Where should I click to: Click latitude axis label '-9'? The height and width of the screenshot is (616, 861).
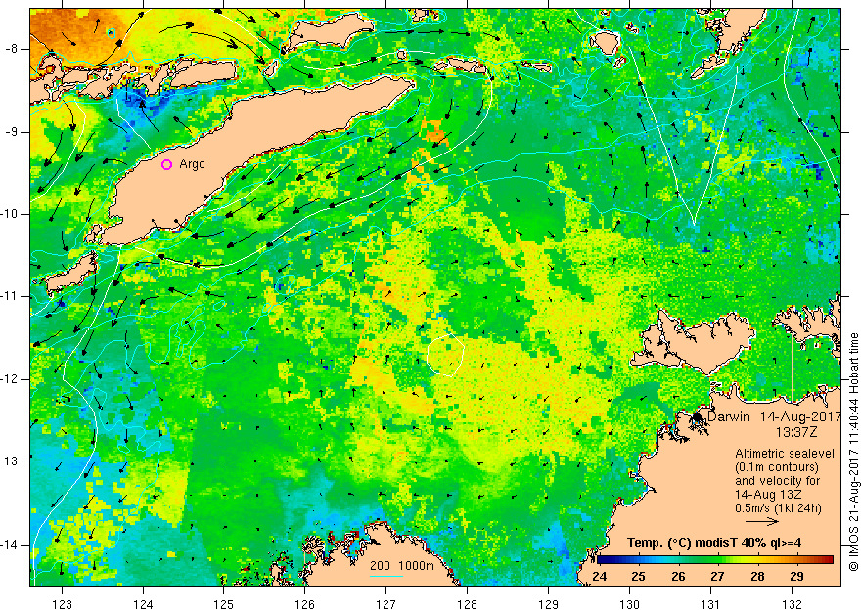11,132
